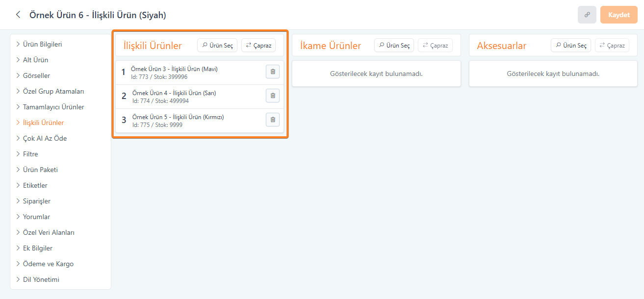Click Çapraz button in İlişkili Ürünler panel

[258, 46]
